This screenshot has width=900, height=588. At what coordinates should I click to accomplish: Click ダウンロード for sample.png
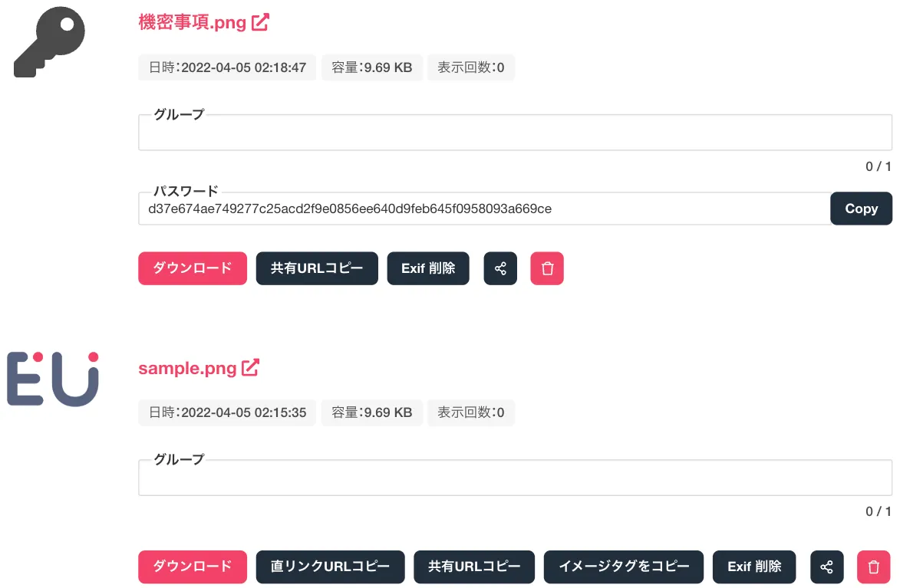point(192,567)
